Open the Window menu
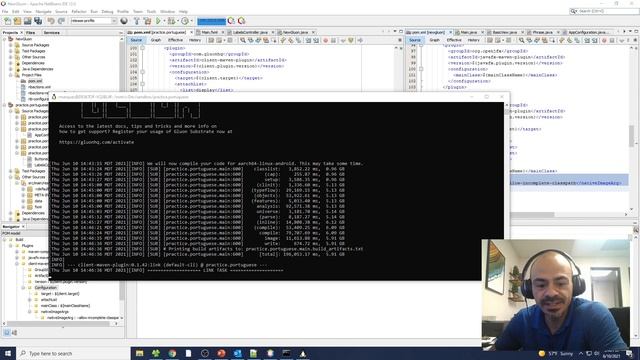Viewport: 640px width, 360px height. 167,11
